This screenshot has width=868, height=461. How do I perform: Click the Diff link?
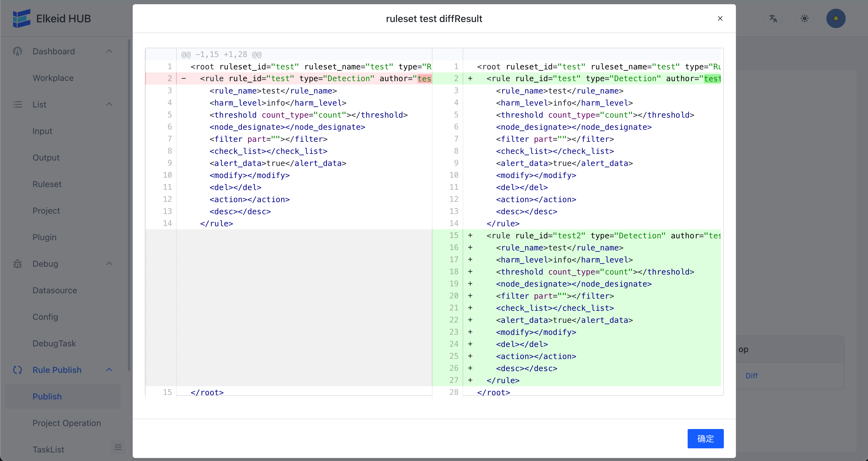[x=751, y=376]
